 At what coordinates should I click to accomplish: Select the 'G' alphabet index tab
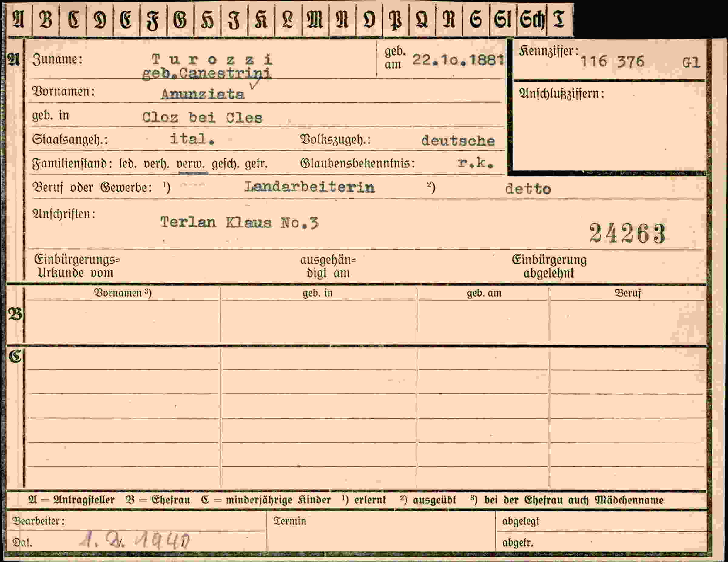(180, 20)
